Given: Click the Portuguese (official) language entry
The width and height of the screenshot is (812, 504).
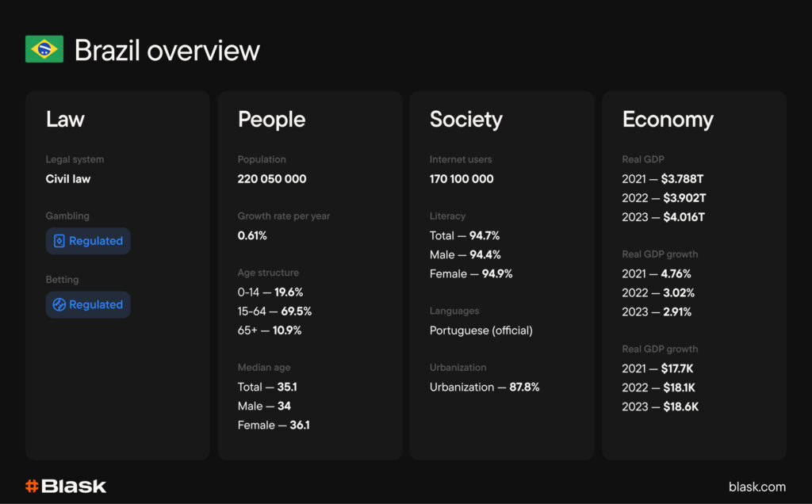Looking at the screenshot, I should (x=481, y=330).
